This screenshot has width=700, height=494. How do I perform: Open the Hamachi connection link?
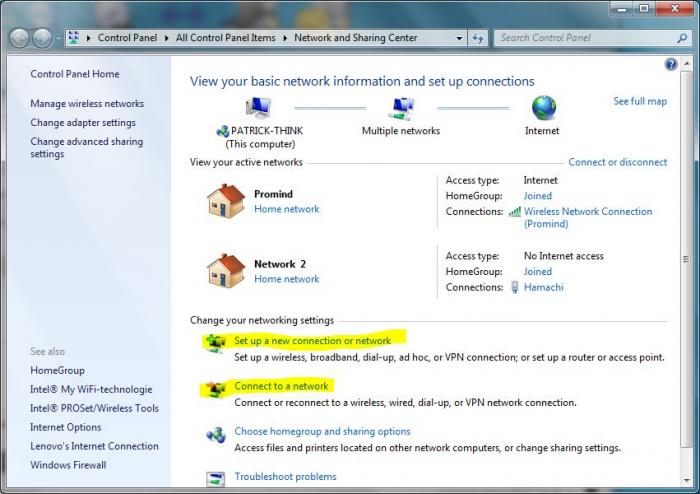pos(544,287)
